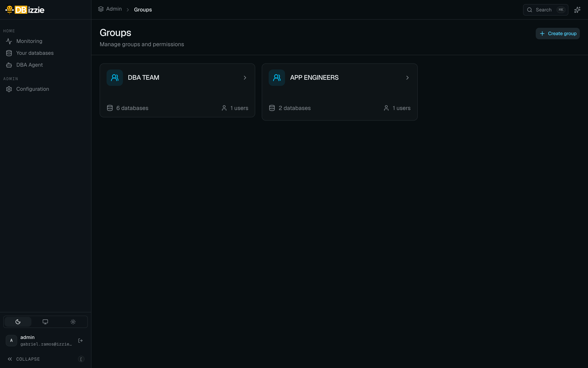Click the DBA TEAM group users icon

coord(115,78)
